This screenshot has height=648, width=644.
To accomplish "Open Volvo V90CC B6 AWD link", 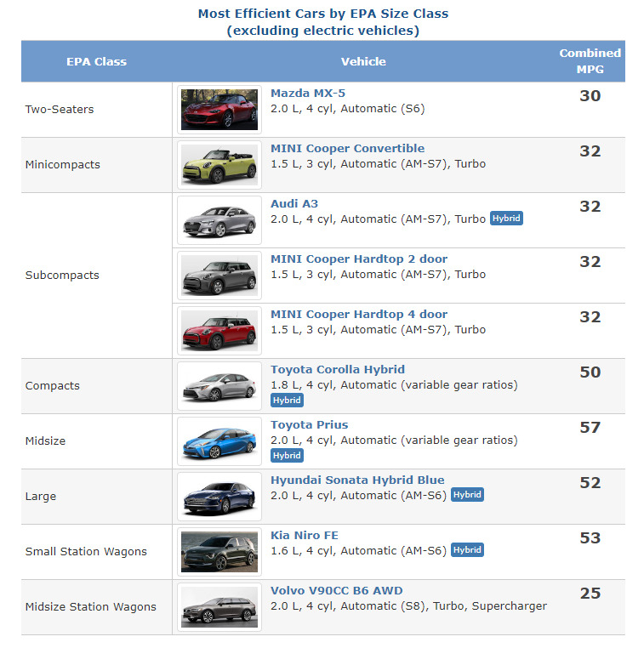I will click(x=337, y=591).
